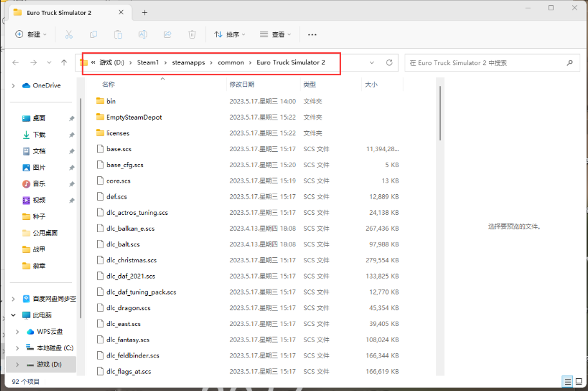Click the Rename icon in toolbar
Screen dimensions: 588x391
(x=143, y=35)
